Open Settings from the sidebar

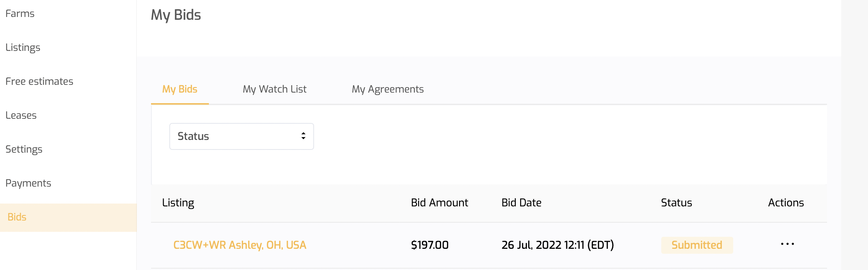click(x=24, y=149)
